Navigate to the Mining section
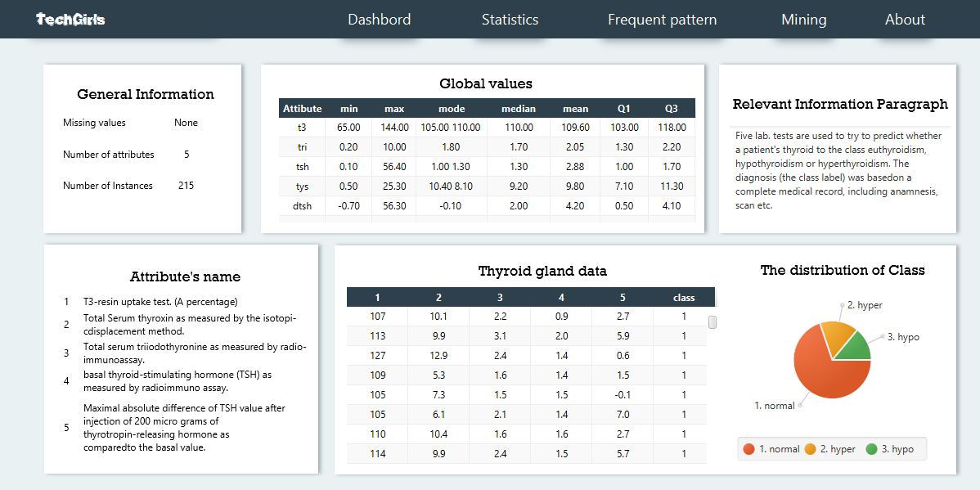This screenshot has width=980, height=490. point(803,20)
